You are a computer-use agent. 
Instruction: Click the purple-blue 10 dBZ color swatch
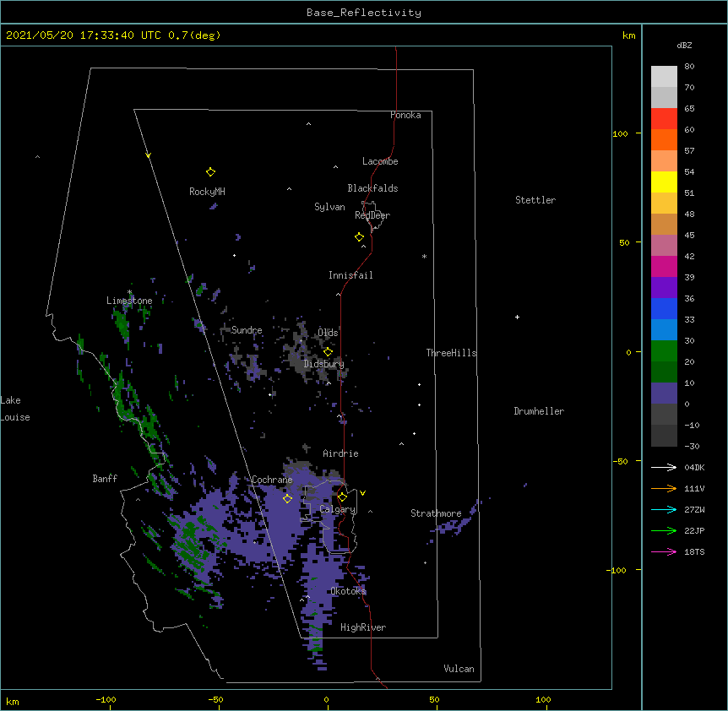(x=664, y=393)
